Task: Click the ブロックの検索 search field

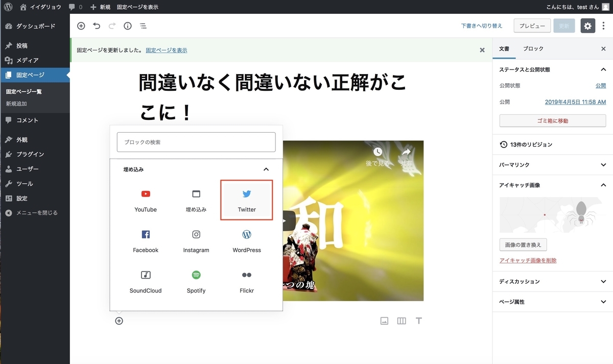Action: click(x=196, y=142)
